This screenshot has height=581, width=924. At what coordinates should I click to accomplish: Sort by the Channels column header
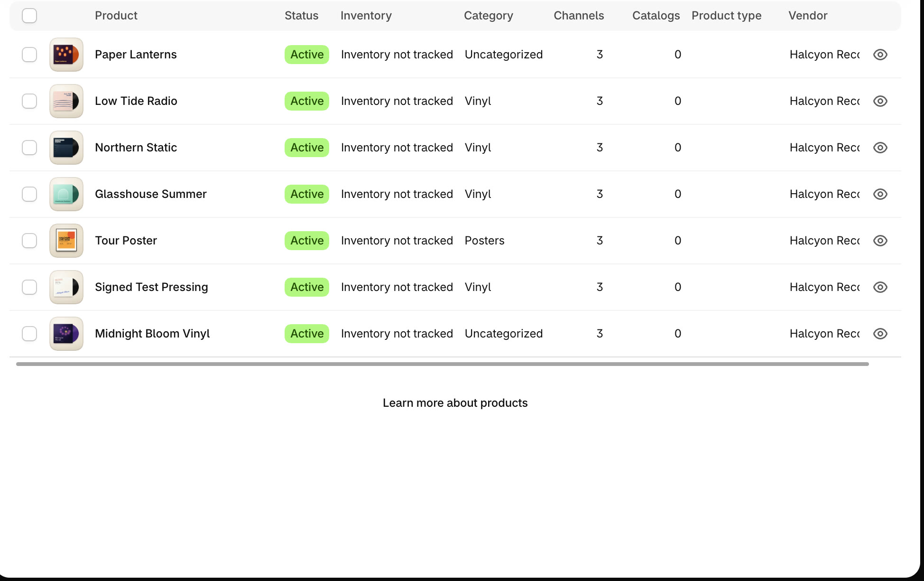pyautogui.click(x=579, y=16)
